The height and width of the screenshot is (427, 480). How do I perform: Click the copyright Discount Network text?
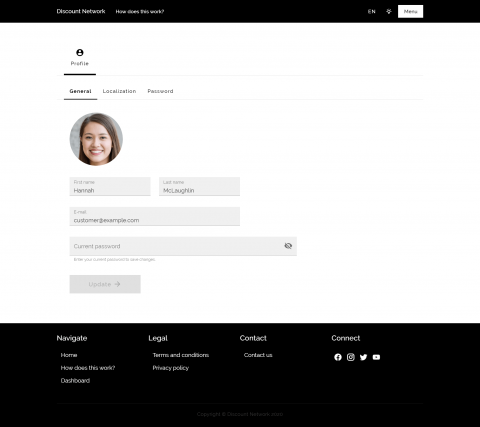[240, 414]
